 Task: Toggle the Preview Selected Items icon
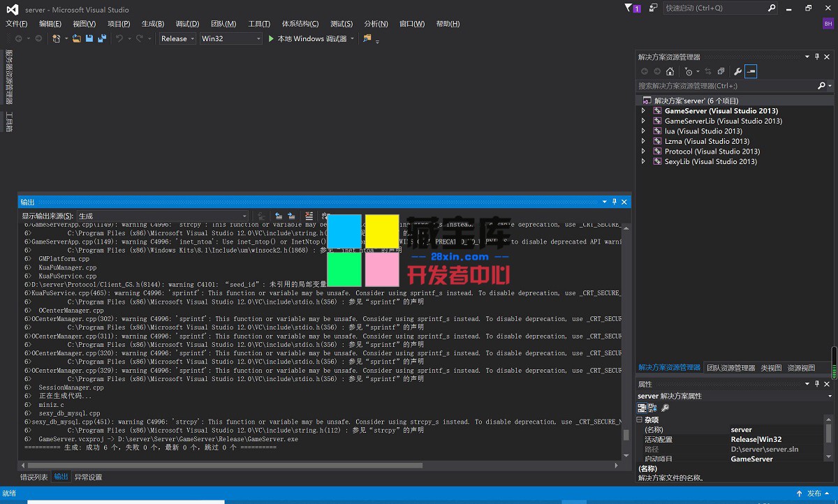coord(751,71)
